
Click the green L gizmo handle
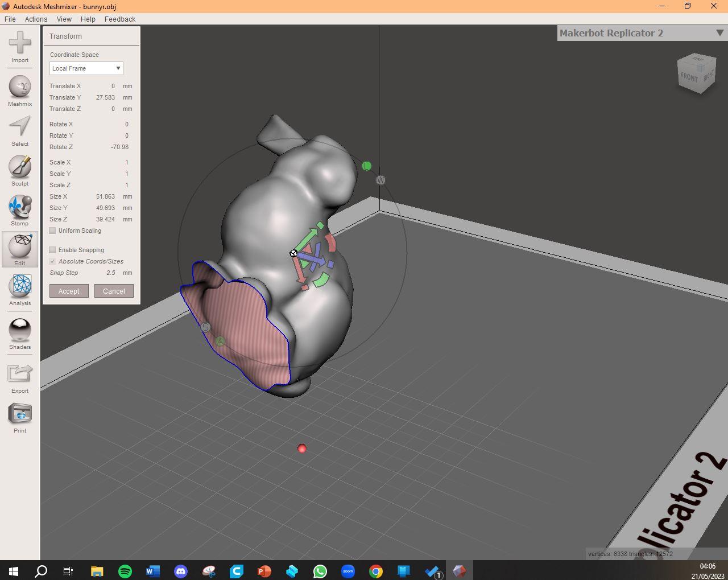tap(366, 166)
